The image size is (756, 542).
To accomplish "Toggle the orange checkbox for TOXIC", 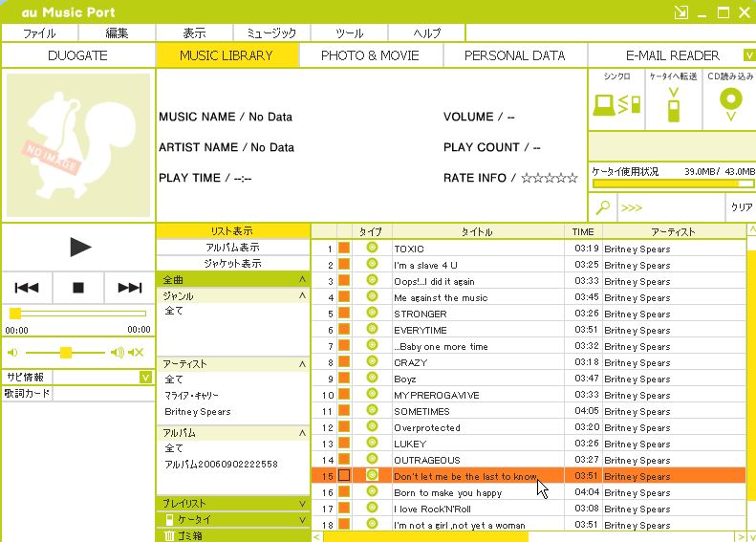I will 344,249.
